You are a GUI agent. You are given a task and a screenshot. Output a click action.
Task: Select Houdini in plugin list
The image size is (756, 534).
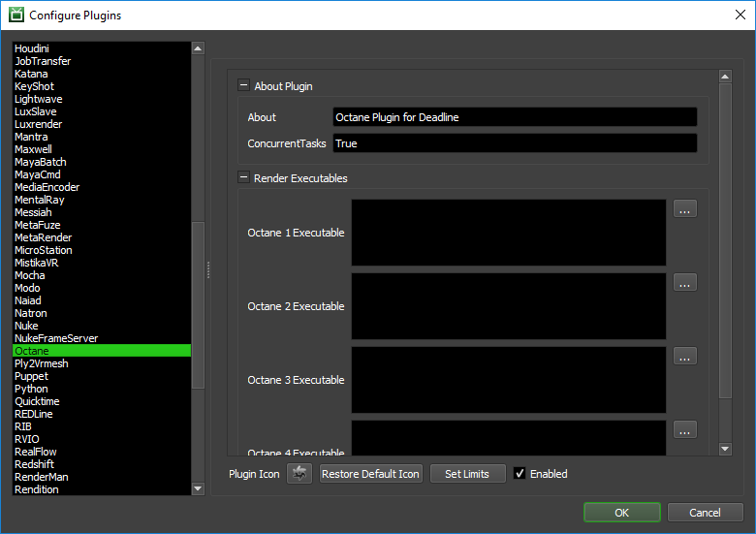click(102, 48)
